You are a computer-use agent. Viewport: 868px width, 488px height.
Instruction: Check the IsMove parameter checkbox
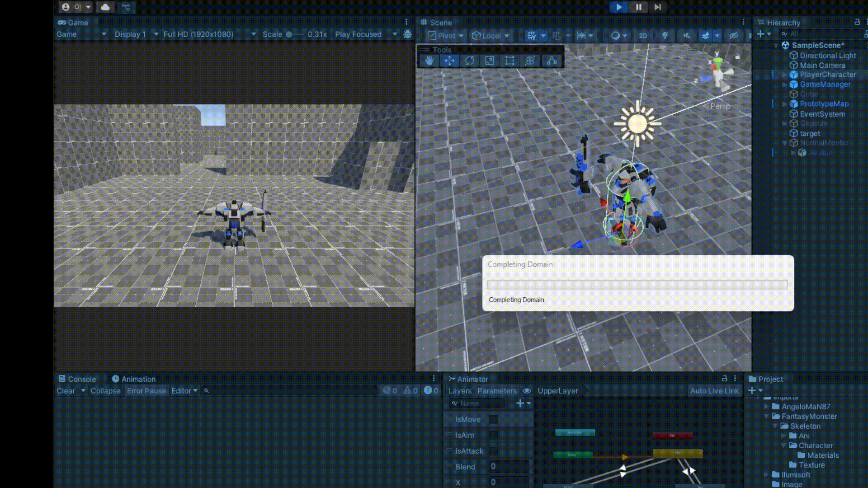493,419
